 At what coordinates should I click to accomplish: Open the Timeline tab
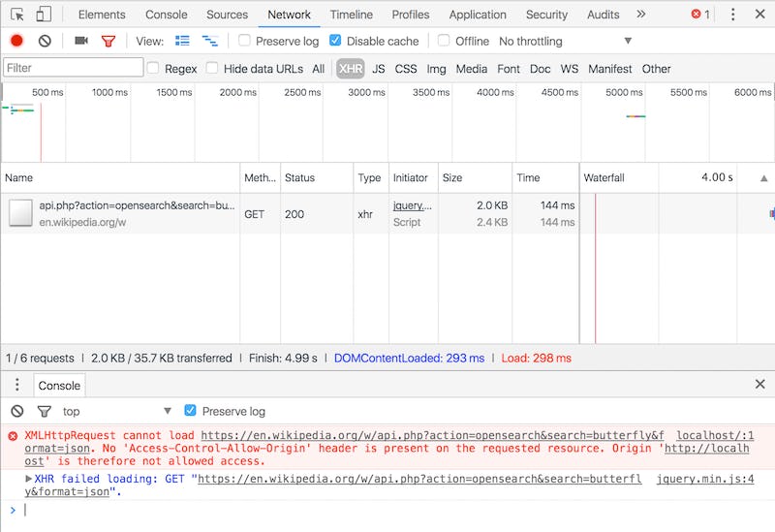pyautogui.click(x=352, y=15)
